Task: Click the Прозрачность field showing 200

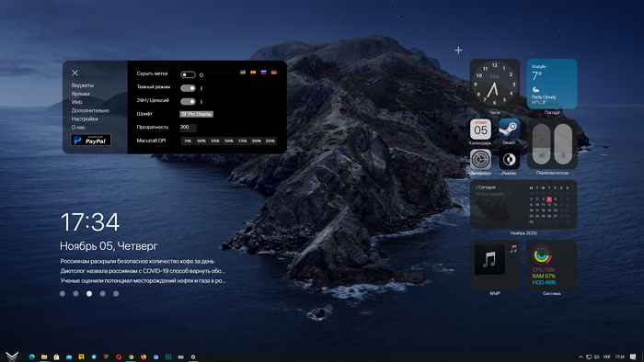Action: coord(188,128)
